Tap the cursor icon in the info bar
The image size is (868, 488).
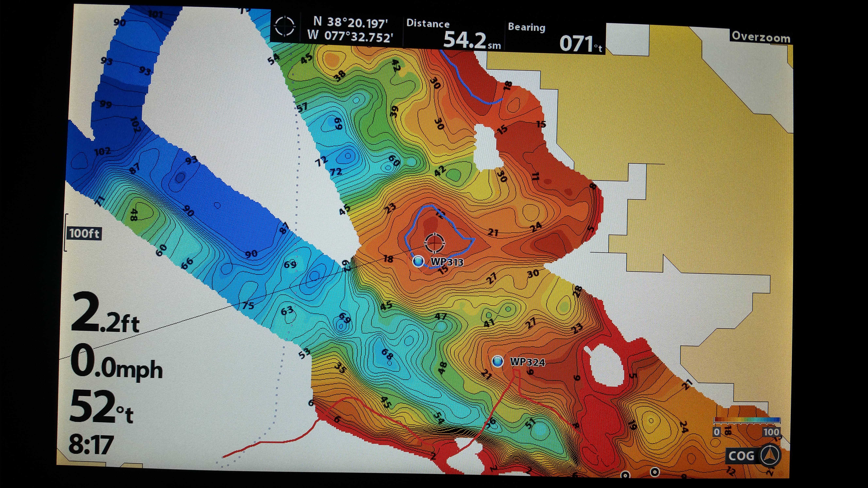point(285,26)
